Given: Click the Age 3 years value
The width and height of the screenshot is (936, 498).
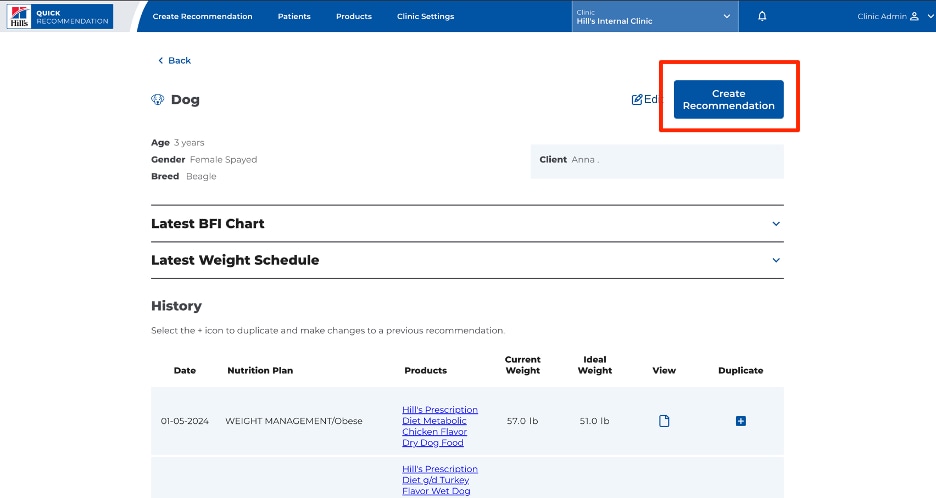Looking at the screenshot, I should [x=189, y=143].
